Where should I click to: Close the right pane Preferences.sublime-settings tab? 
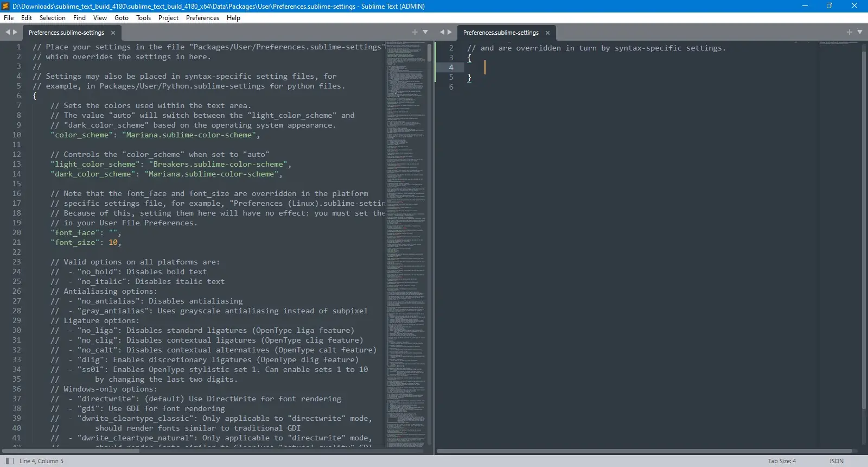(547, 33)
